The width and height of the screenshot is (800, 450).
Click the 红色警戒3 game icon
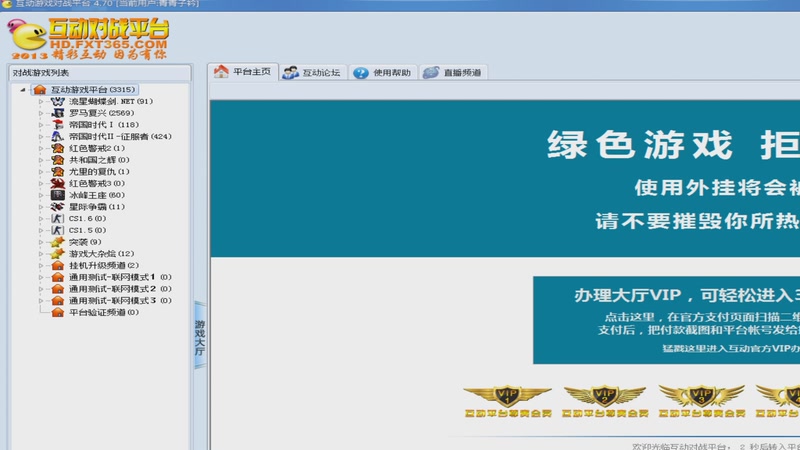click(x=58, y=184)
